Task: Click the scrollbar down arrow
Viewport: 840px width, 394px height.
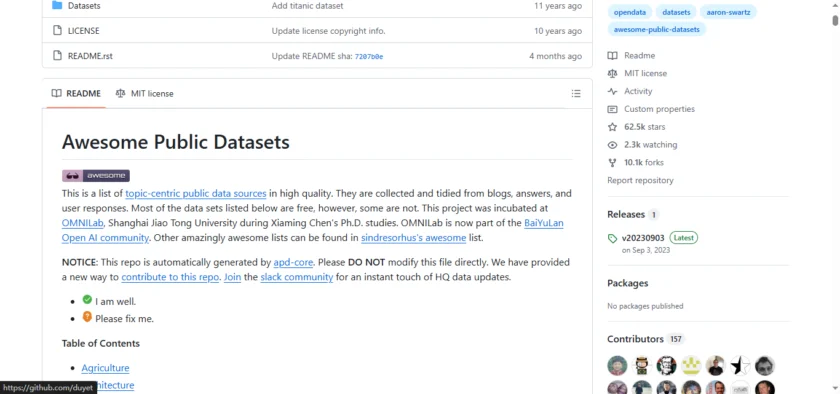Action: pyautogui.click(x=835, y=387)
